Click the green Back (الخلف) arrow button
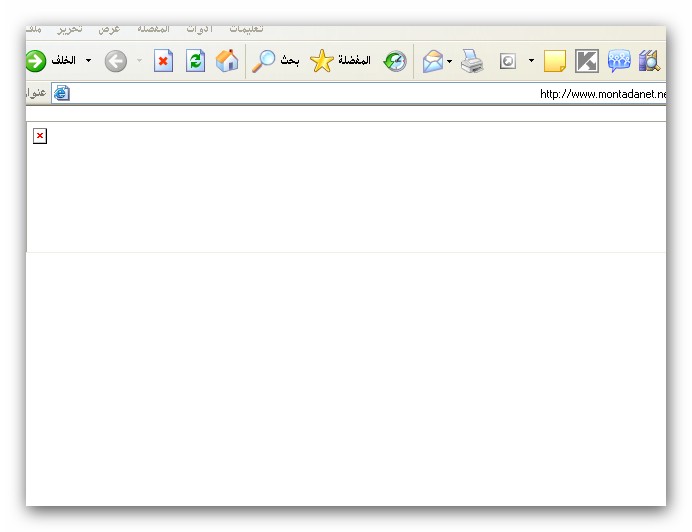Screen dimensions: 692x532 [x=36, y=61]
